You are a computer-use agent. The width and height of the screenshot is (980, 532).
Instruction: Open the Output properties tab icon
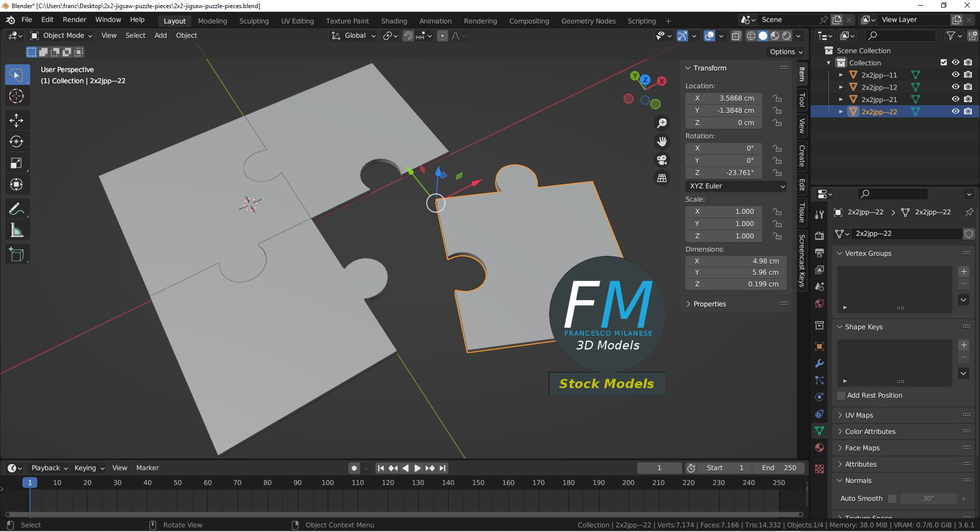point(819,252)
